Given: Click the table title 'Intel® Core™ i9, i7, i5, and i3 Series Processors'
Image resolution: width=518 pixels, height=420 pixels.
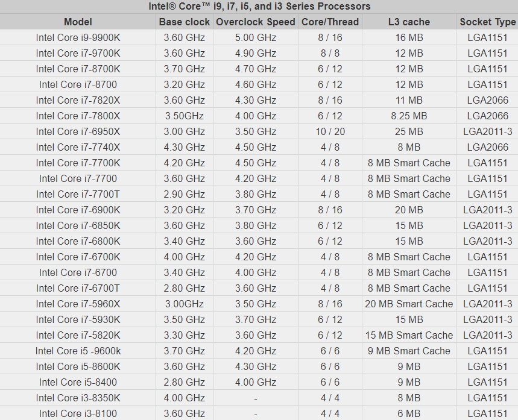Looking at the screenshot, I should pos(259,6).
